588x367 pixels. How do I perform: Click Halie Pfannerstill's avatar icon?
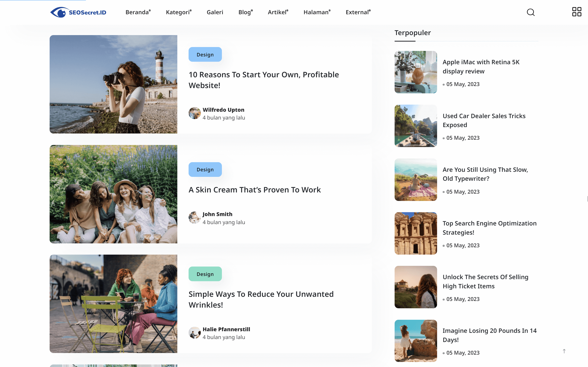[194, 333]
